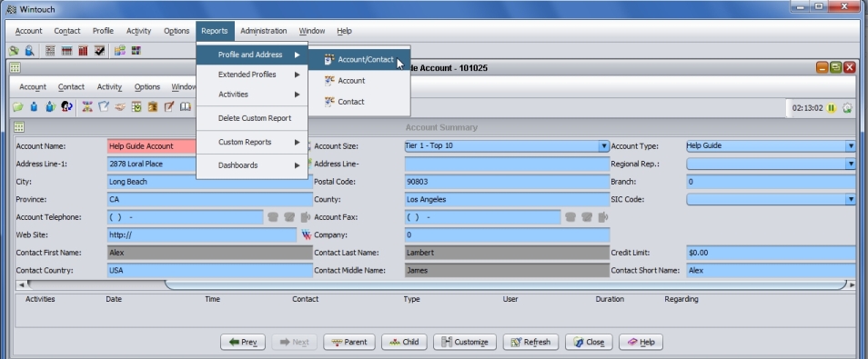Click the single blue person icon in account toolbar
Image resolution: width=868 pixels, height=359 pixels.
click(x=34, y=106)
